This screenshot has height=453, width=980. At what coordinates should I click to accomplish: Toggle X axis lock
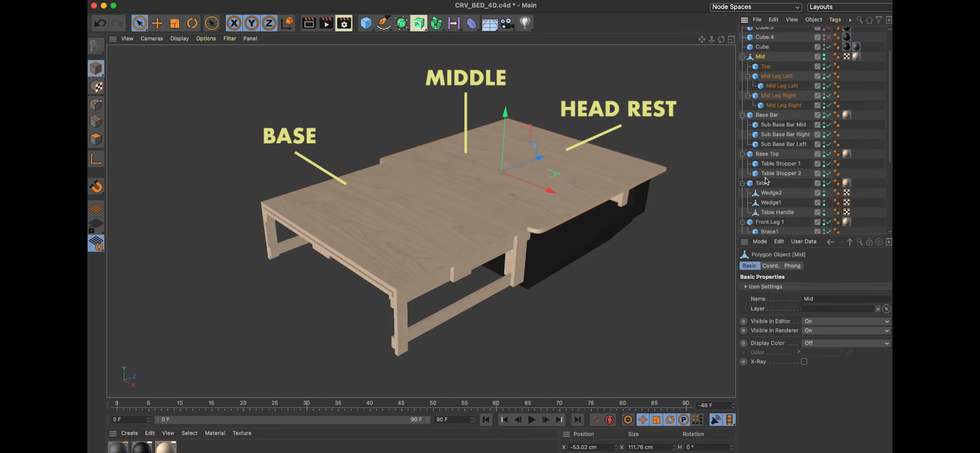(234, 23)
